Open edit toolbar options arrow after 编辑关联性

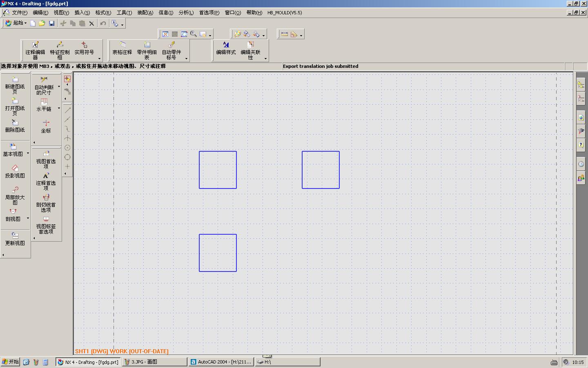point(265,58)
